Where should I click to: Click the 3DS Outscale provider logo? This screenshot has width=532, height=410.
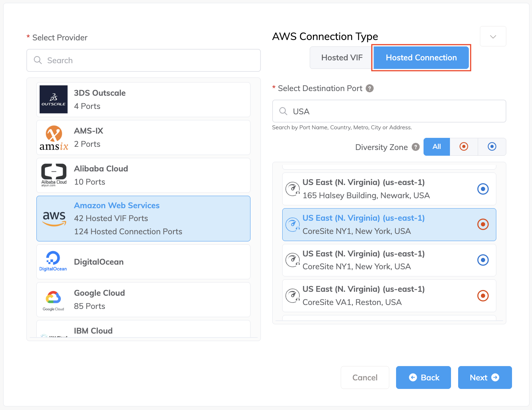coord(54,99)
